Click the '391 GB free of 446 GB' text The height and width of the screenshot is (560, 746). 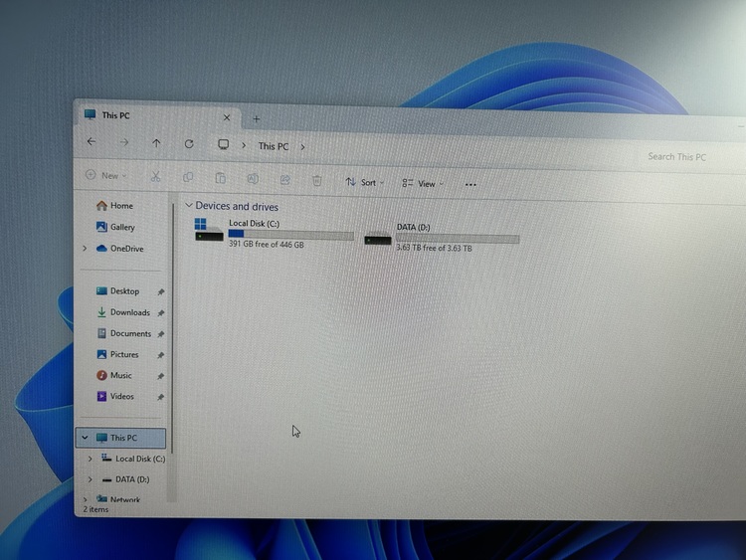(x=266, y=245)
